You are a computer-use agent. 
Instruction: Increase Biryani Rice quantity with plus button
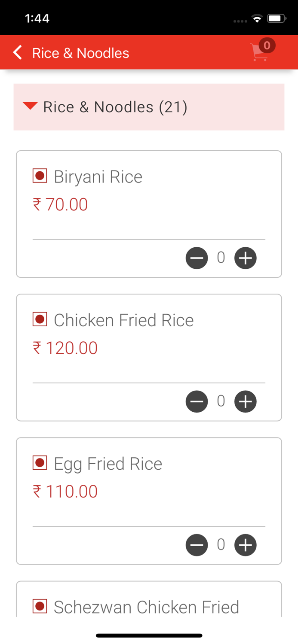[x=245, y=258]
